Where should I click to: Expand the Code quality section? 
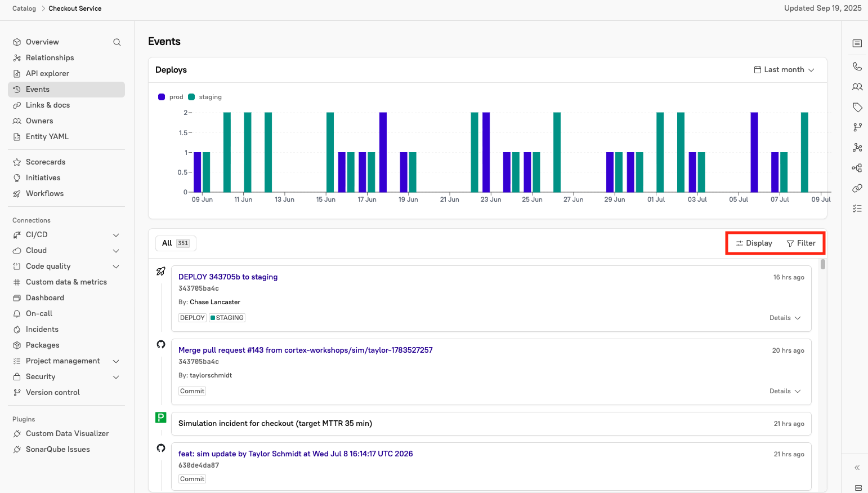pyautogui.click(x=116, y=267)
